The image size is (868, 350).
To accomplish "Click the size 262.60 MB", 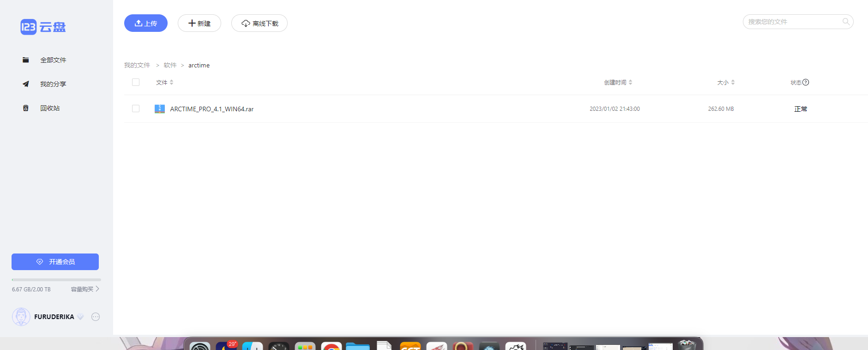I will point(721,109).
